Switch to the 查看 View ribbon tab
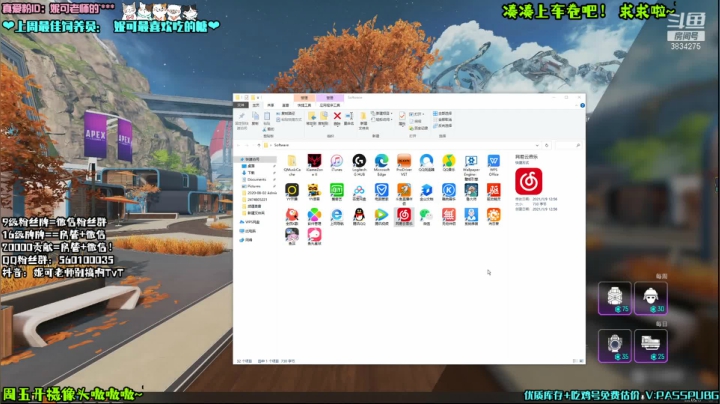The width and height of the screenshot is (720, 404). [x=285, y=105]
